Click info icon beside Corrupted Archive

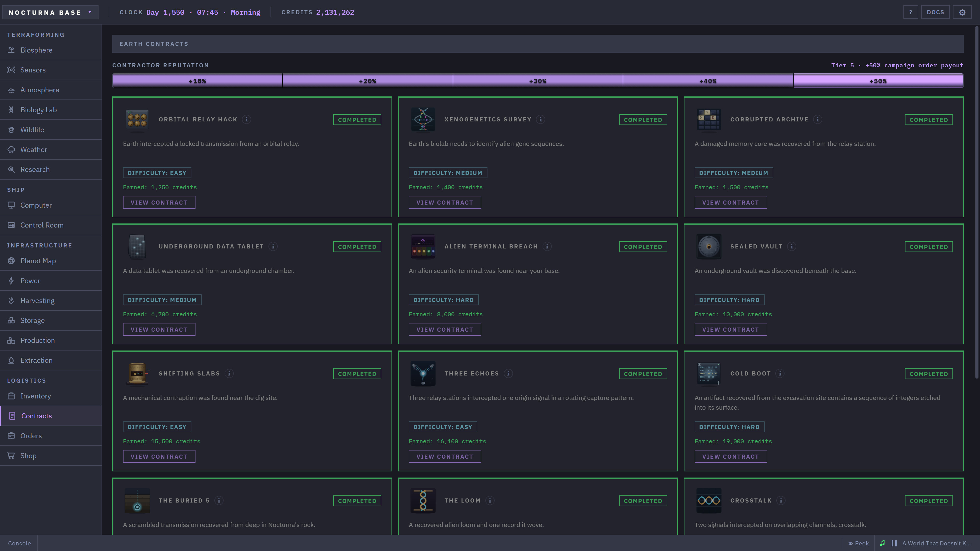pyautogui.click(x=817, y=119)
